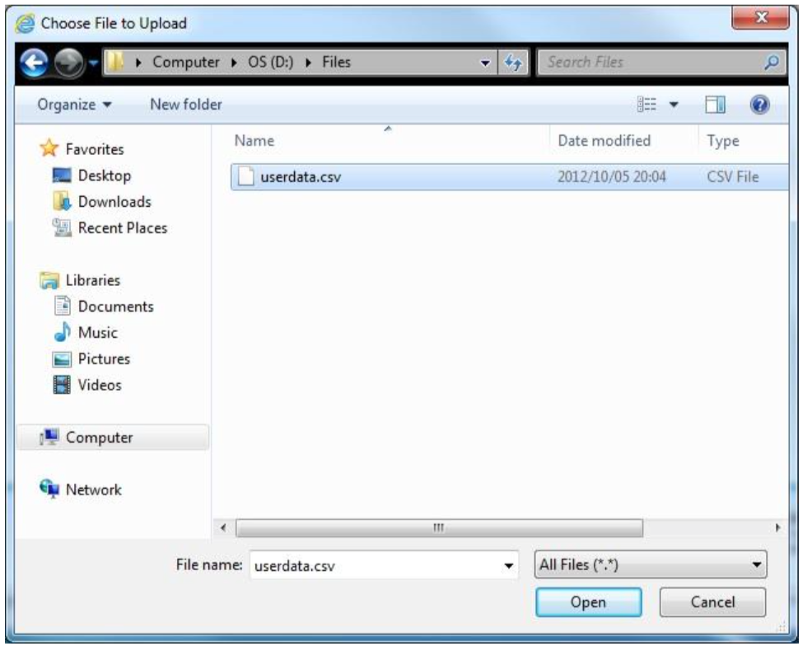Open the Organize dropdown menu
Viewport: 812px width, 651px height.
click(75, 105)
